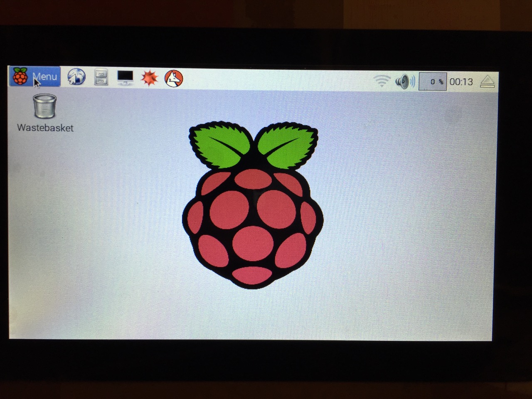Launch the Wolfram wolf icon
The height and width of the screenshot is (399, 532).
pos(174,79)
